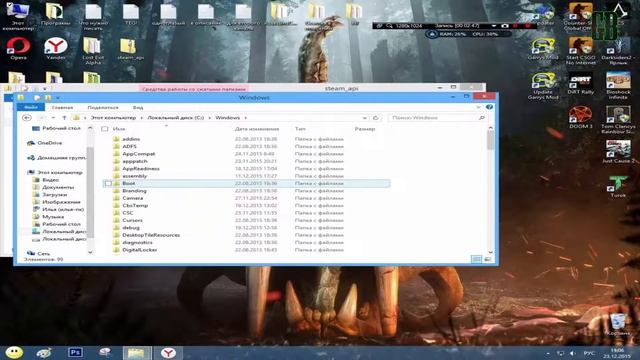Open the Главная ribbon tab
The height and width of the screenshot is (360, 640).
pos(62,107)
